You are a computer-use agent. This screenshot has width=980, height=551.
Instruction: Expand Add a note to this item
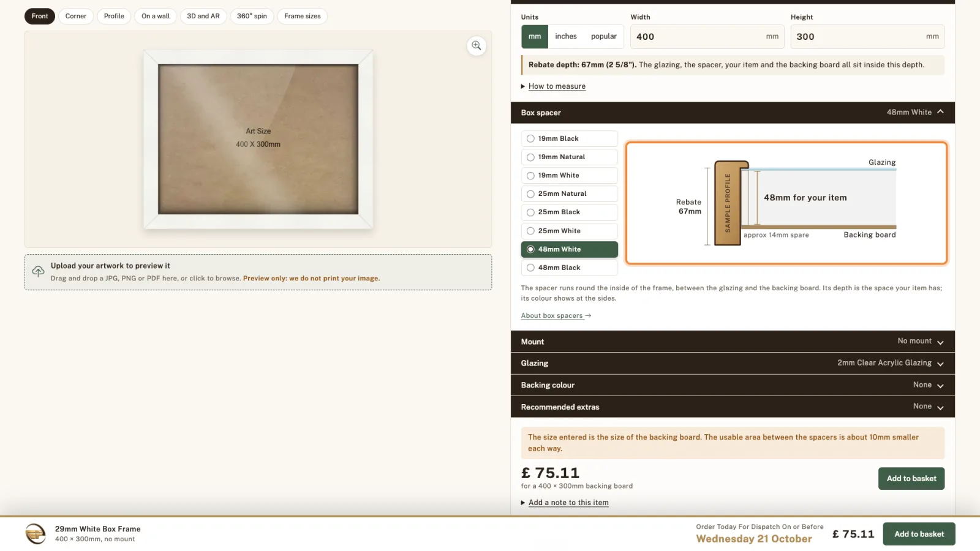click(x=568, y=503)
